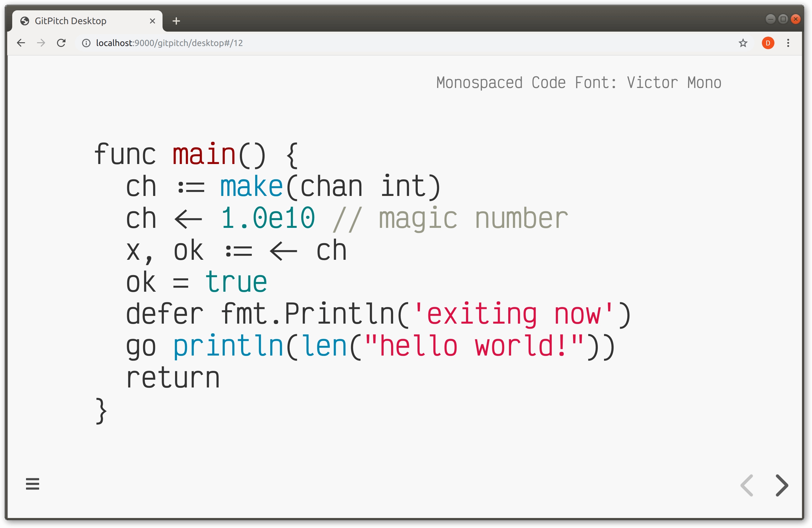Close the GitPitch Desktop tab
Image resolution: width=812 pixels, height=528 pixels.
pyautogui.click(x=153, y=21)
